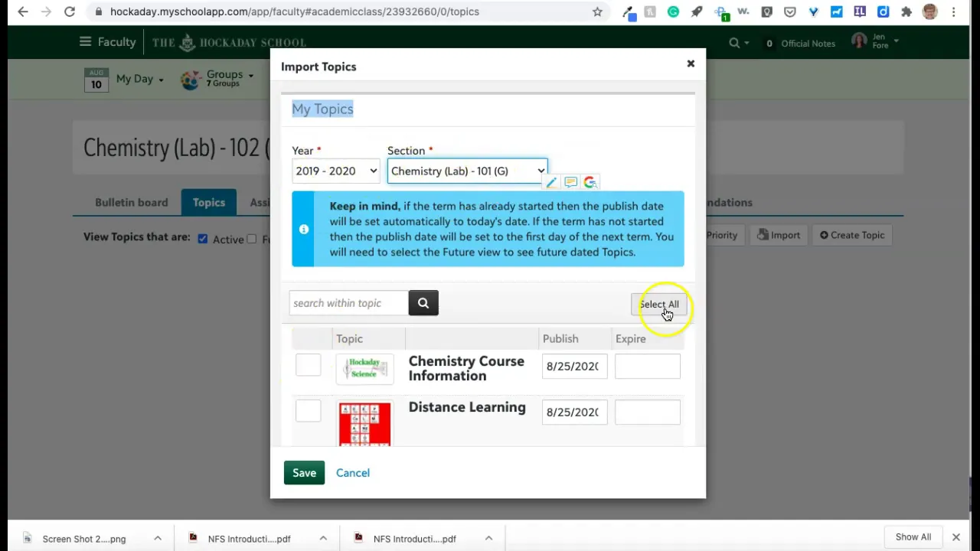Expand options for Screen Shot download
Viewport: 980px width, 551px height.
click(158, 538)
